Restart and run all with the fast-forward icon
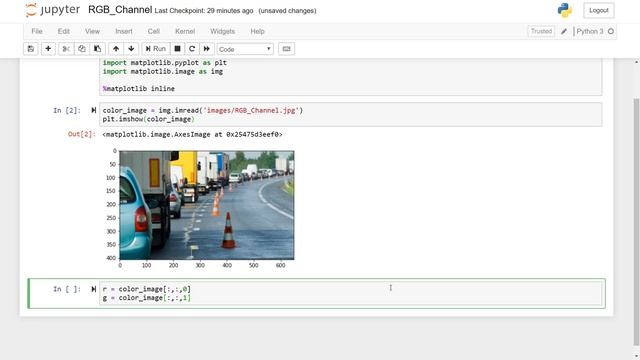Screen dimensions: 640x360 tap(207, 49)
